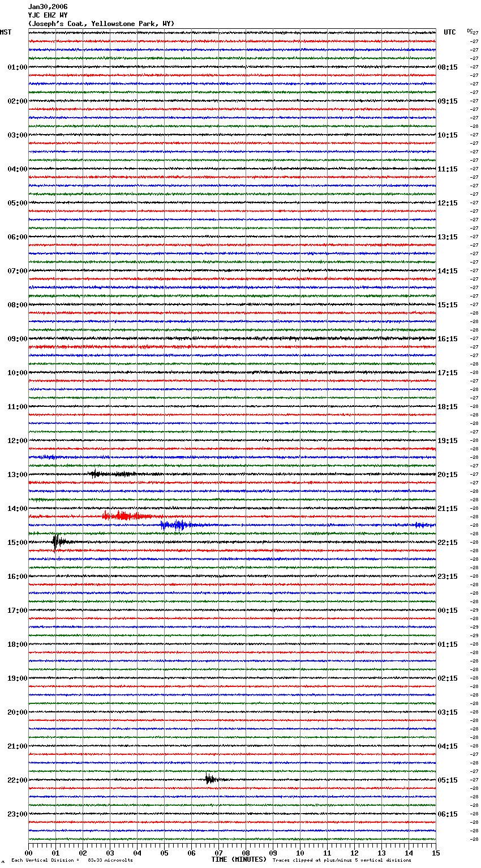481x868 pixels.
Task: Click the 00 minute axis tick label
Action: click(29, 853)
